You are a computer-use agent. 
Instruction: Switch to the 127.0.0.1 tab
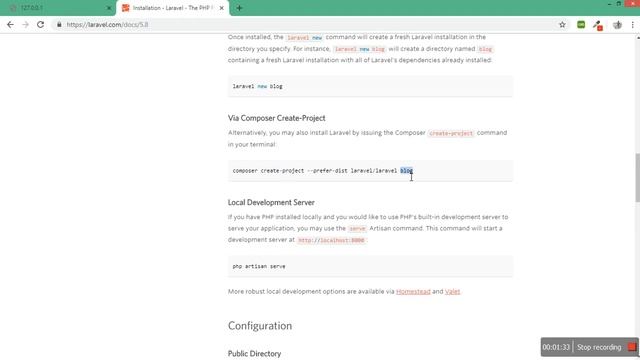tap(57, 8)
